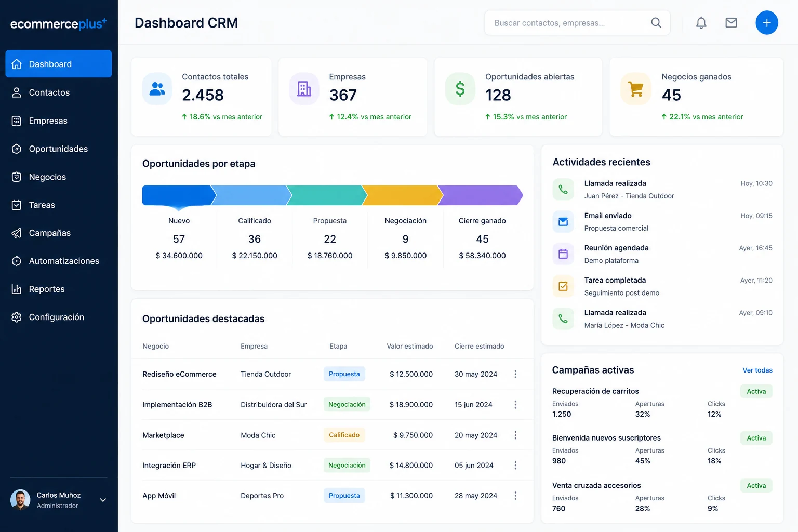Click the Empresas building icon card
Screen dimensions: 798x532
pyautogui.click(x=304, y=89)
